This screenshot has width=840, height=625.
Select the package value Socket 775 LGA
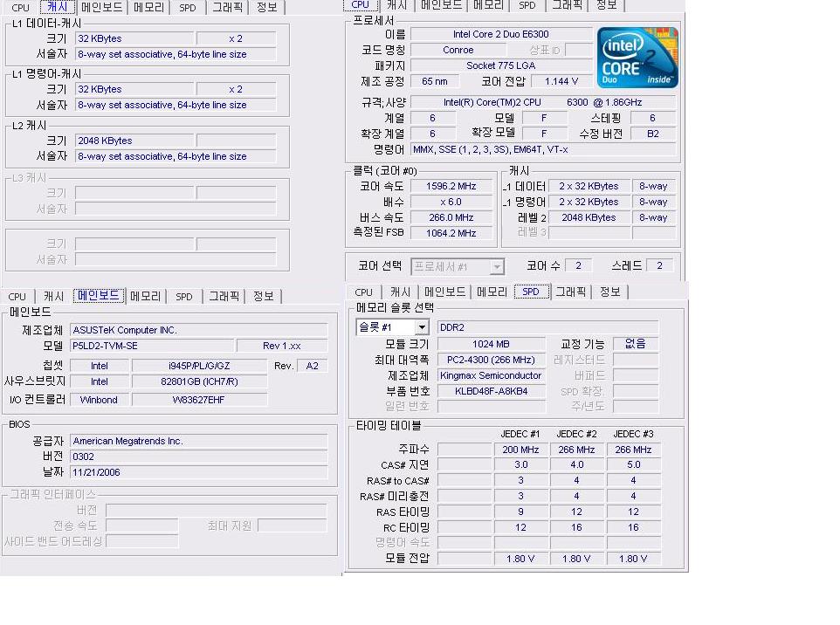(x=501, y=65)
